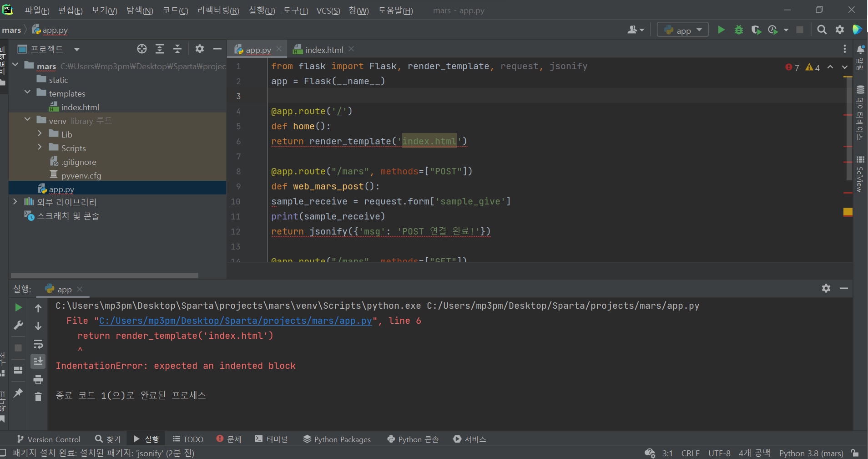Open editor tab options three-dot menu
This screenshot has width=868, height=459.
(844, 49)
